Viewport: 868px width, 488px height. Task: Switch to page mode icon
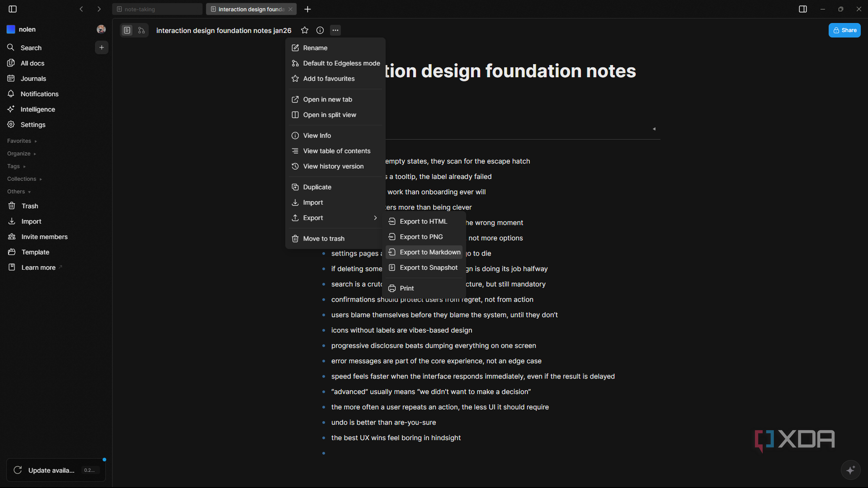pyautogui.click(x=127, y=30)
